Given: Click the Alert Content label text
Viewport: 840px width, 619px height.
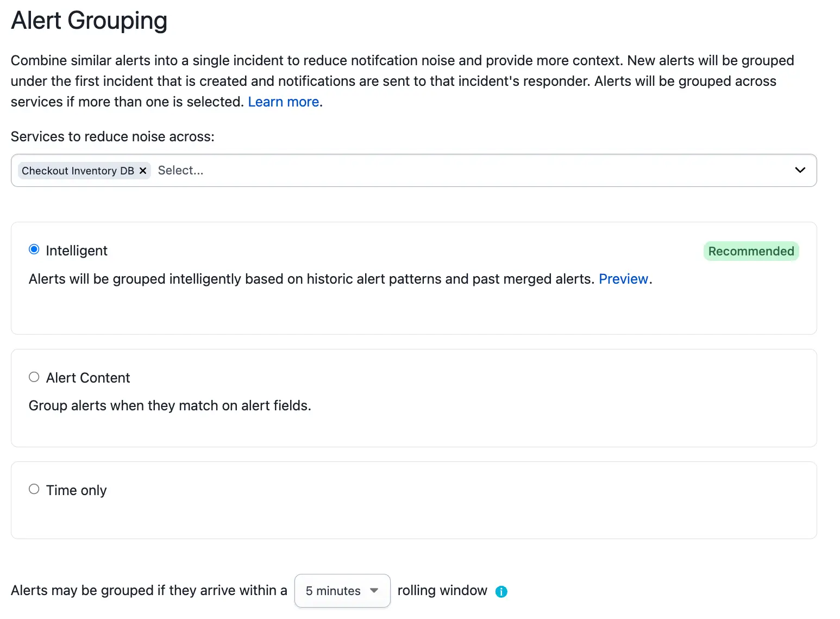Looking at the screenshot, I should point(88,378).
